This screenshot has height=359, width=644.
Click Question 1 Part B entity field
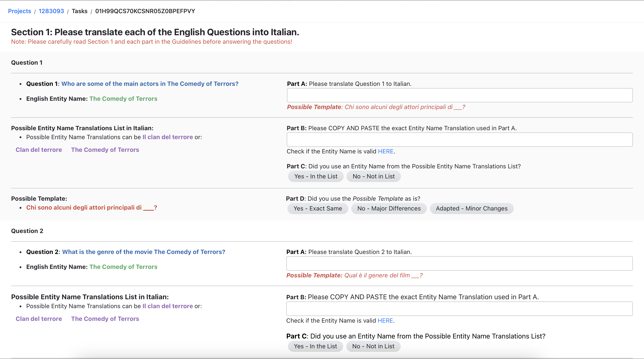pos(460,140)
